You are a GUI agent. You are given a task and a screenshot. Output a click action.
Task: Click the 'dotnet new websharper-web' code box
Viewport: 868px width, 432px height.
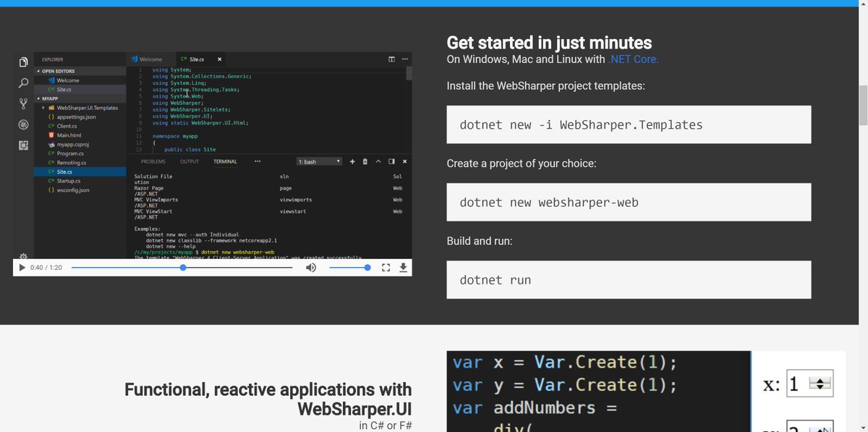[629, 202]
